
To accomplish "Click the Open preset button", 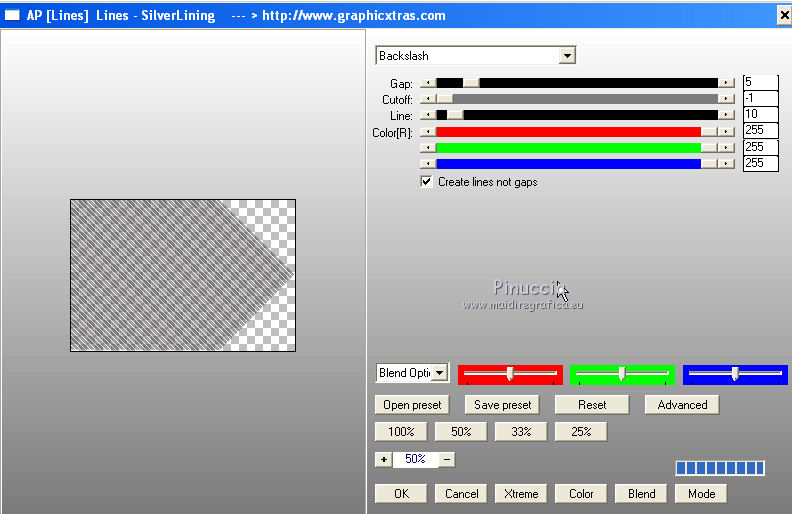I will [412, 405].
